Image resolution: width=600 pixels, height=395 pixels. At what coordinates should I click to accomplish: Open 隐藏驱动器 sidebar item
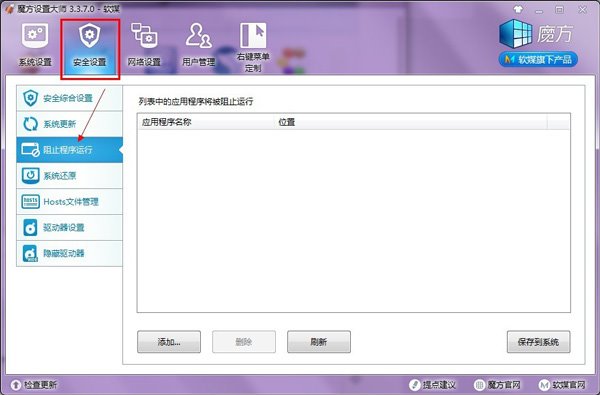(70, 253)
